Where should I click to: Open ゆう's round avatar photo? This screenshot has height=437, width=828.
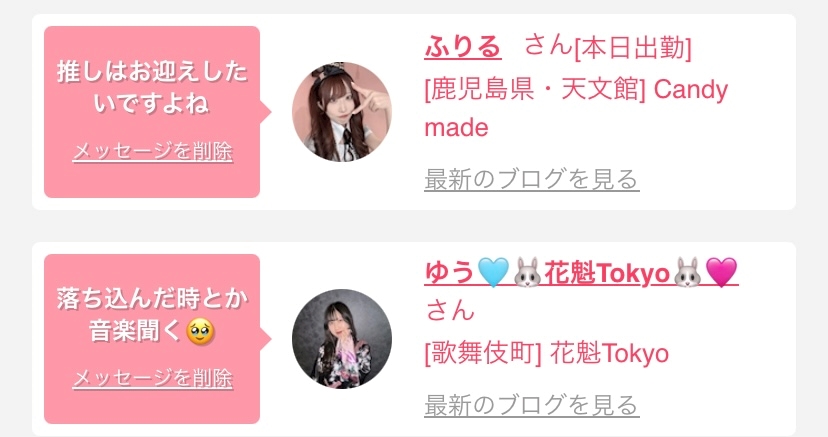pos(342,339)
